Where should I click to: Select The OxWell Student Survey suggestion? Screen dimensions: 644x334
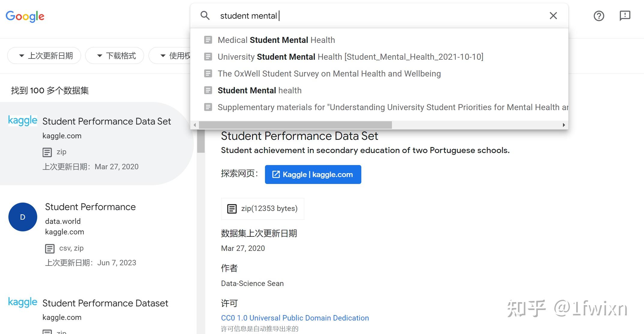tap(329, 74)
